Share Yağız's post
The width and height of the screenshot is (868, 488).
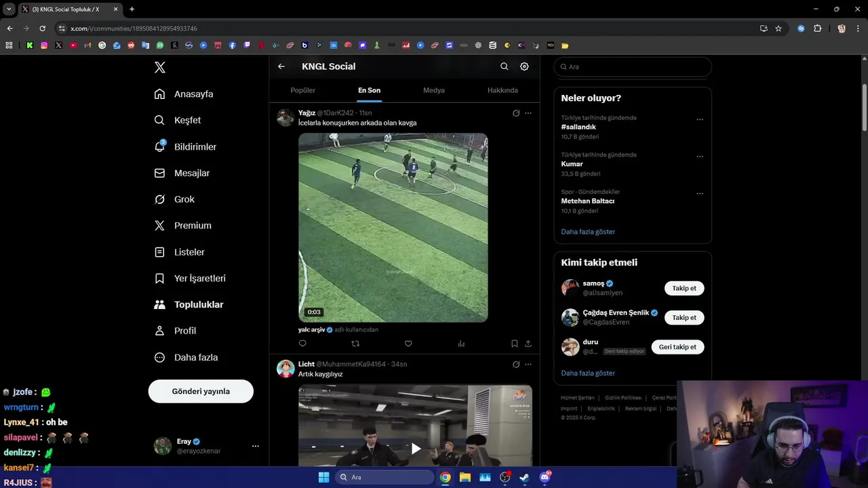(x=528, y=344)
